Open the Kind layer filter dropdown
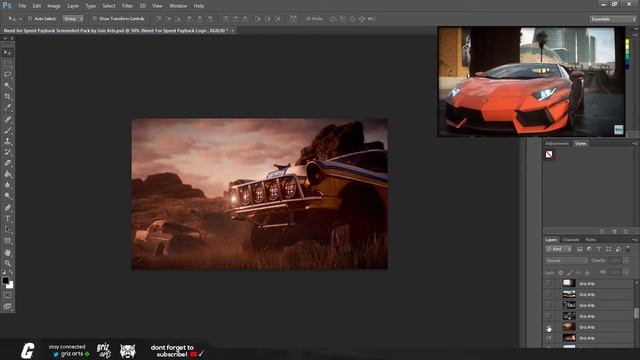The image size is (640, 360). (559, 249)
